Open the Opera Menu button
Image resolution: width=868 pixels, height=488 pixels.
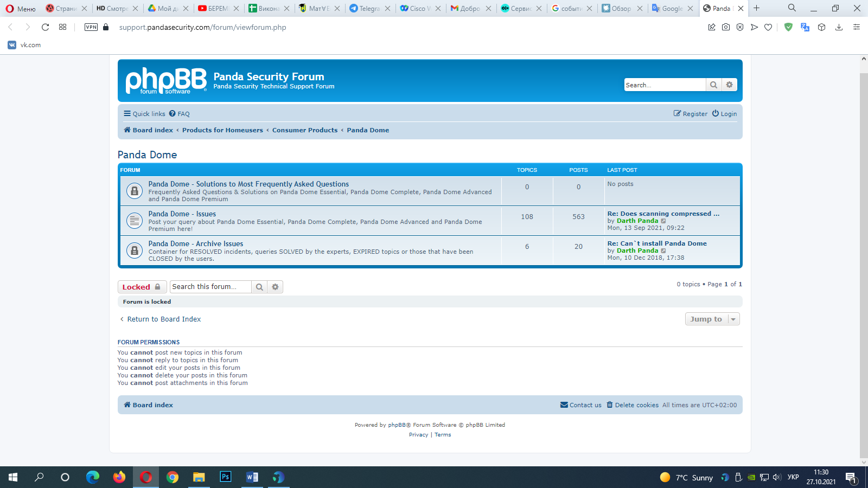point(21,8)
